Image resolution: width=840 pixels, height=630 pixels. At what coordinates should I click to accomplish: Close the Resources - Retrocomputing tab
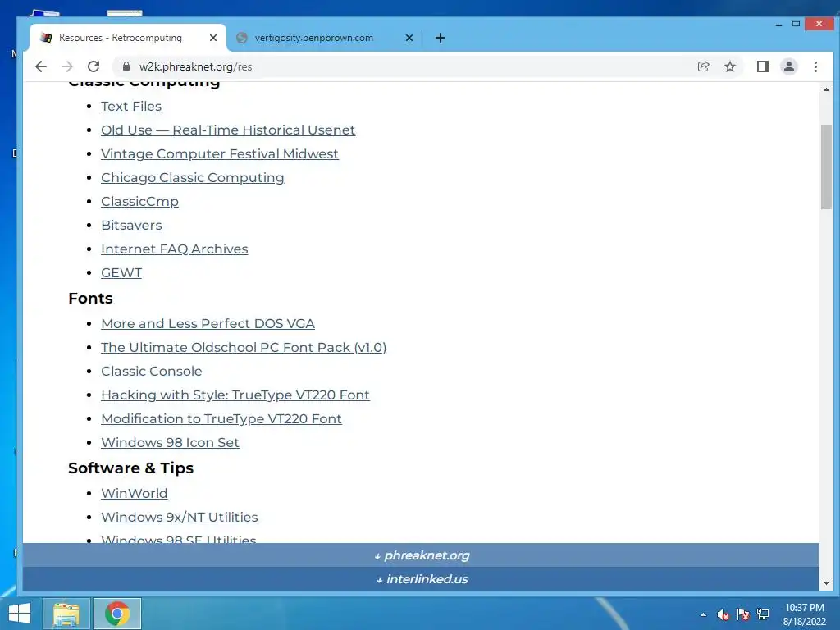pos(213,38)
